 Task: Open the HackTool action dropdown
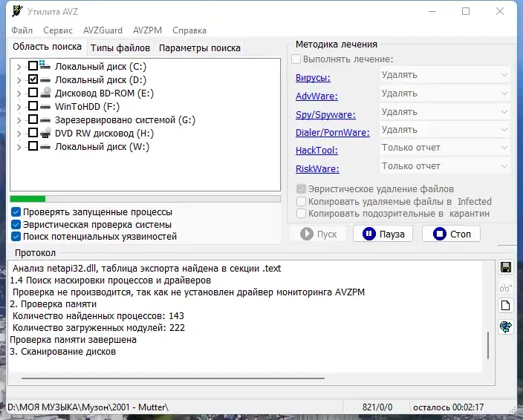(444, 148)
